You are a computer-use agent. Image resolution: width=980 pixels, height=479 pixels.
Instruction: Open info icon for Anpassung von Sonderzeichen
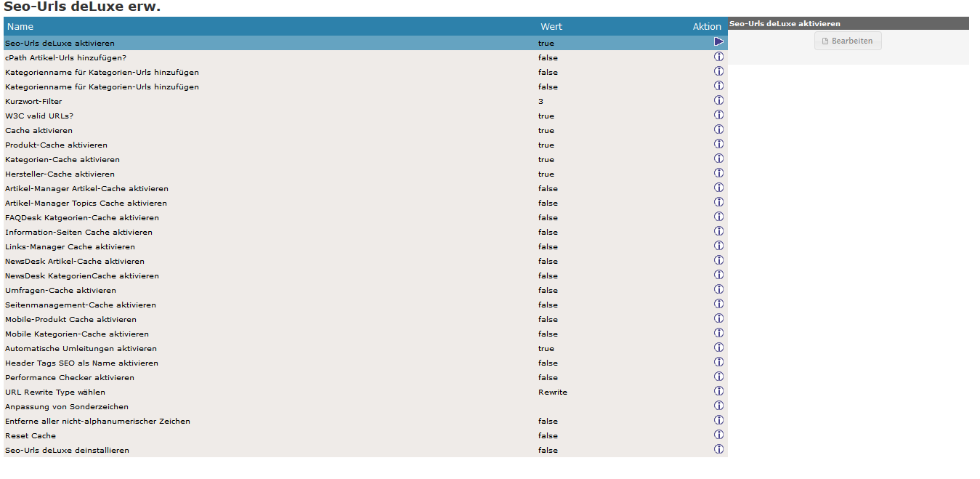click(x=718, y=406)
